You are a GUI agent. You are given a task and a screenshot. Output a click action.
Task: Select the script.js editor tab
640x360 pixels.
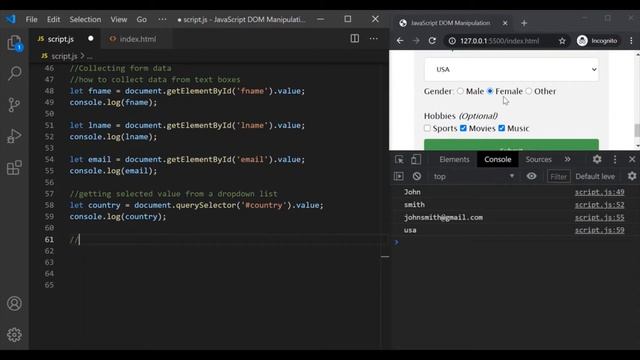coord(65,39)
